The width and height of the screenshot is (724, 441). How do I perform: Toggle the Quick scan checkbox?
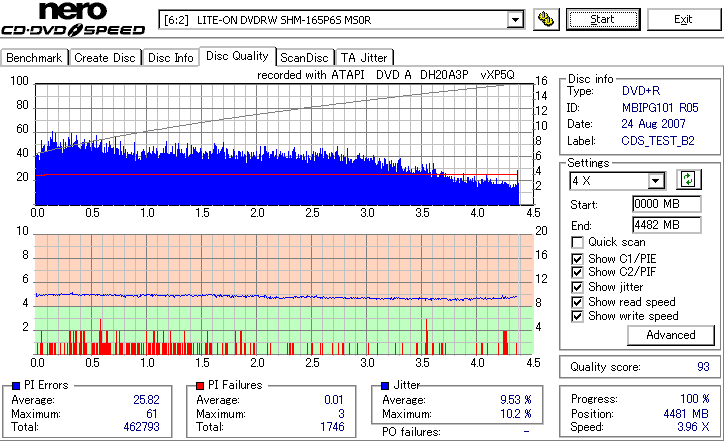click(577, 242)
